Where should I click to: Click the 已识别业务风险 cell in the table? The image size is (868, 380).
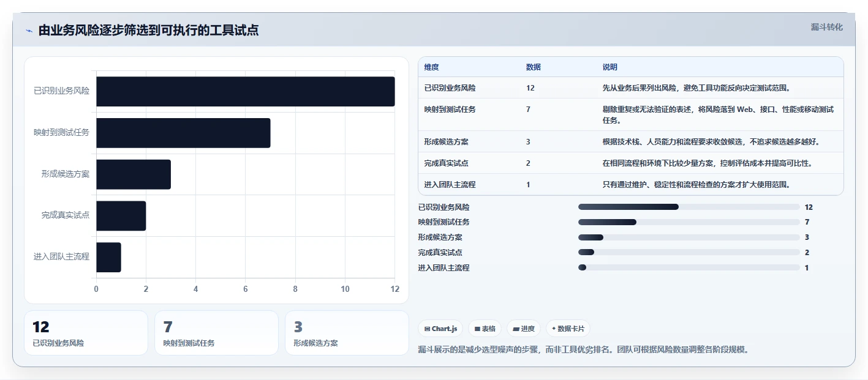click(450, 88)
